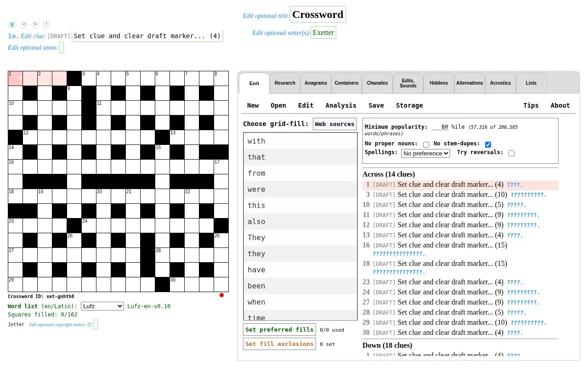588x368 pixels.
Task: Click the Minimum popularity percentile field
Action: [440, 127]
